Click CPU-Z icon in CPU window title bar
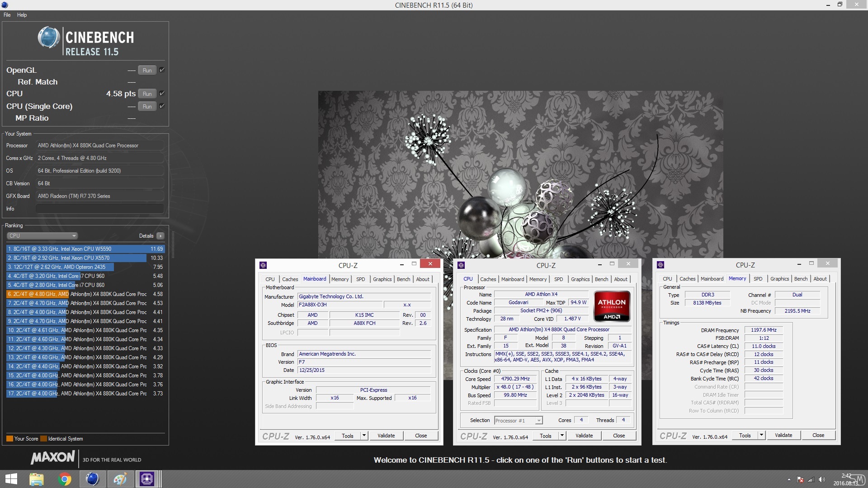Image resolution: width=868 pixels, height=488 pixels. (x=461, y=265)
